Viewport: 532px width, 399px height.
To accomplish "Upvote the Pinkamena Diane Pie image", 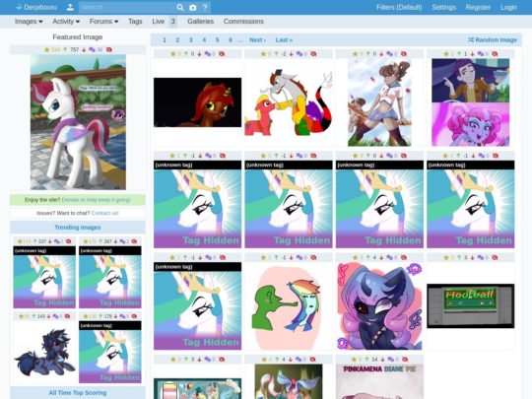I will pos(367,360).
